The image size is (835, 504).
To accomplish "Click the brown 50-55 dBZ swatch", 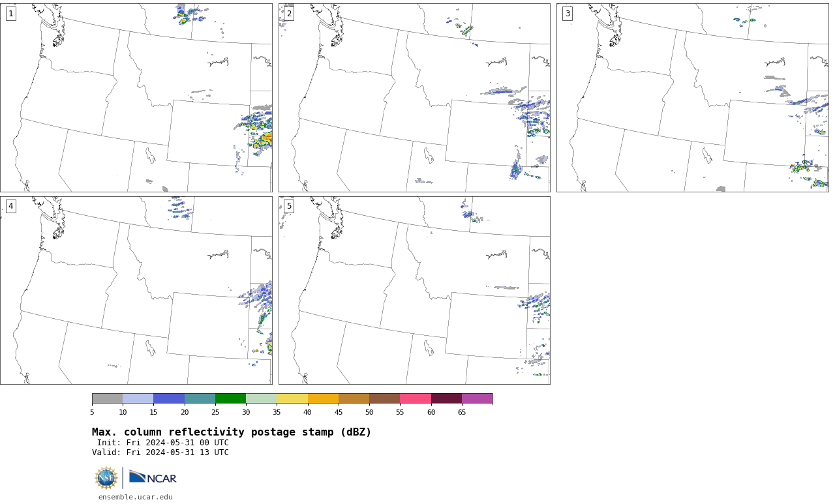I will point(384,398).
